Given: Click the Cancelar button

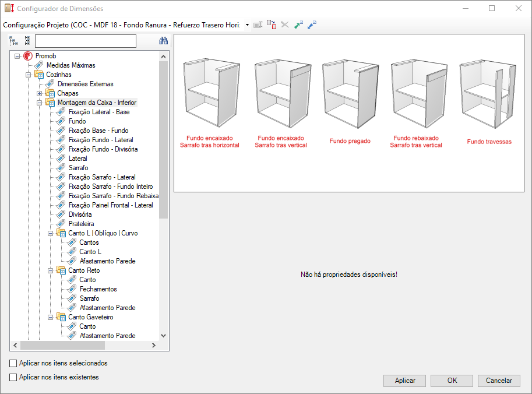Looking at the screenshot, I should pyautogui.click(x=499, y=381).
